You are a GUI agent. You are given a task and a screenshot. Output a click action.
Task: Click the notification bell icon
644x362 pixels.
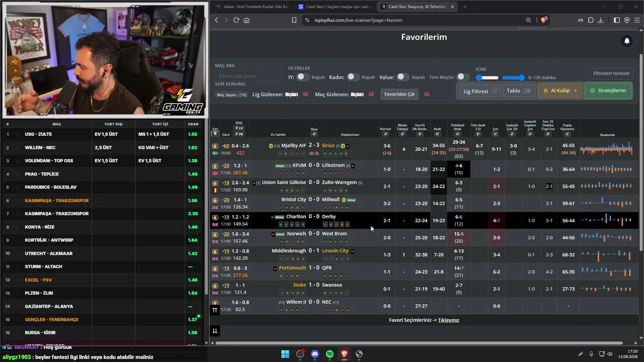point(627,41)
